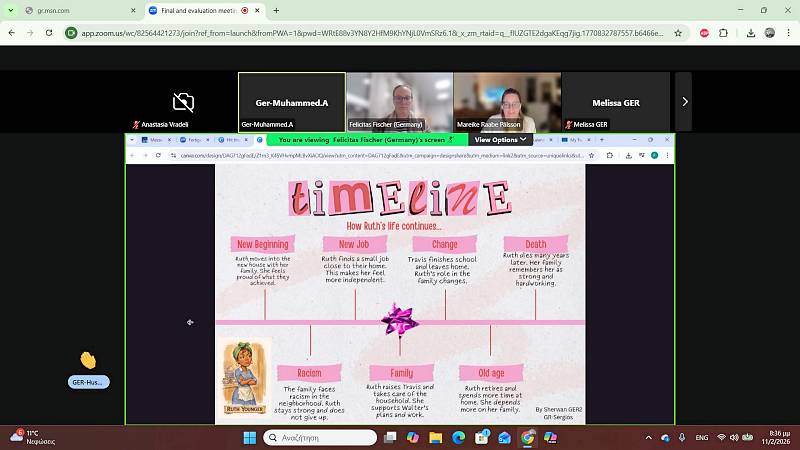Viewport: 800px width, 450px height.
Task: Open Chrome three-dot menu
Action: click(786, 32)
